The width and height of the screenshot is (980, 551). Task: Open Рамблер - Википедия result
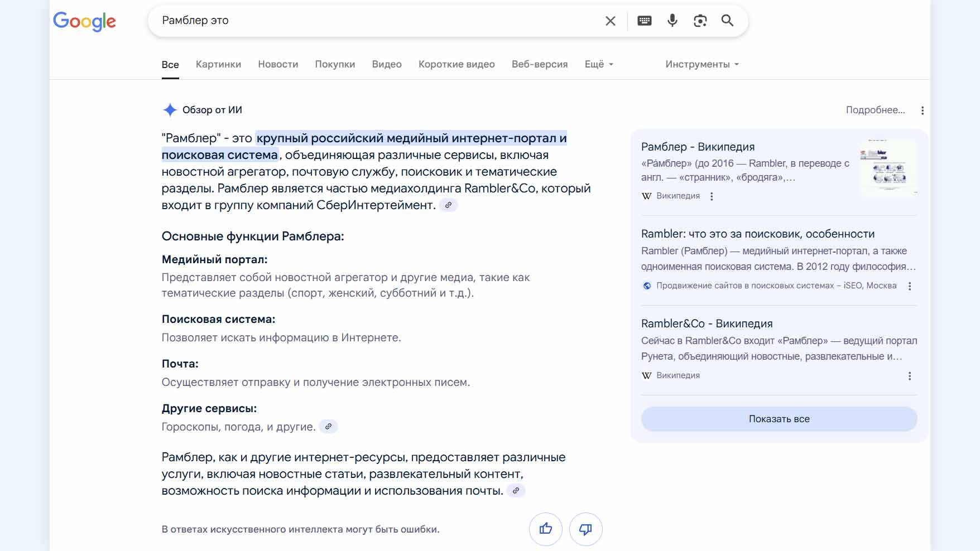click(698, 147)
